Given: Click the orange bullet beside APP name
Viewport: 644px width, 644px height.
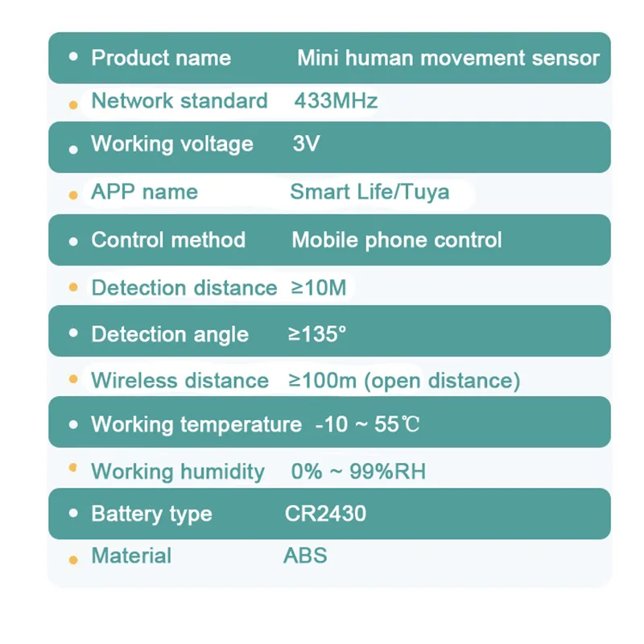Looking at the screenshot, I should pyautogui.click(x=74, y=195).
